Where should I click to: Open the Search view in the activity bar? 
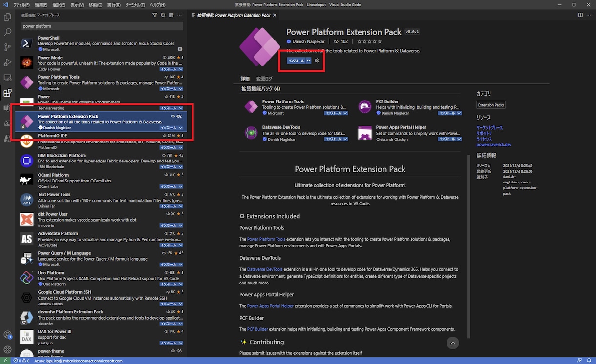pos(7,32)
